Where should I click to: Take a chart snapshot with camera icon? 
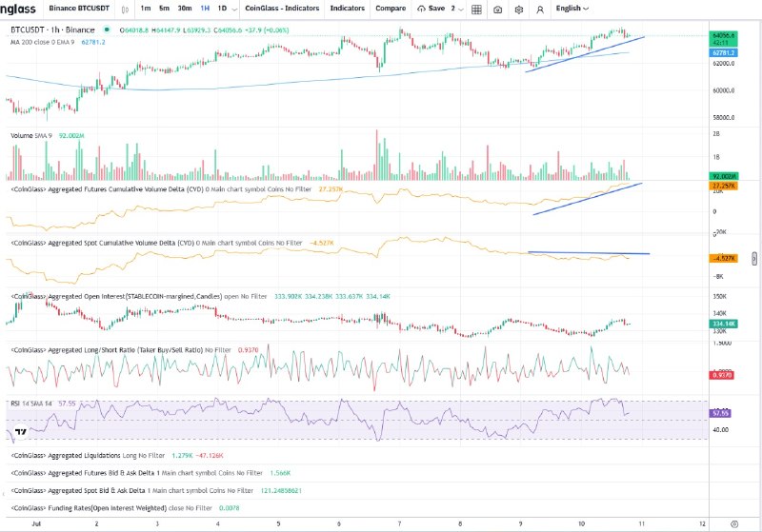tap(497, 10)
